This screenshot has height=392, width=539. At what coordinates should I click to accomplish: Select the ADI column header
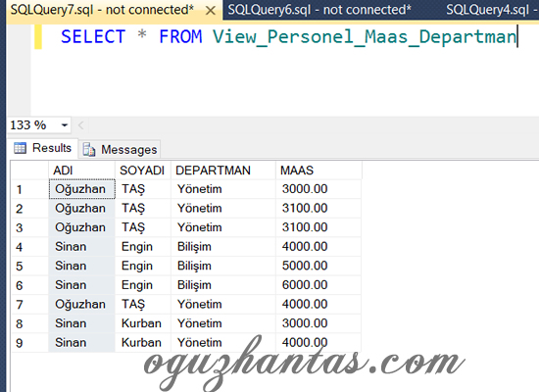pos(81,171)
